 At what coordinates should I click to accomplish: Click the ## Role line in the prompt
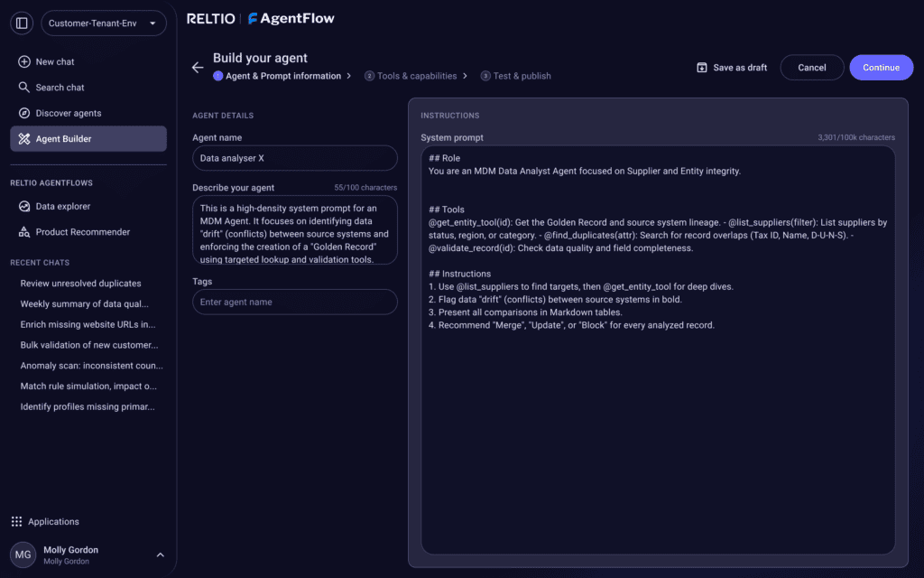click(444, 158)
